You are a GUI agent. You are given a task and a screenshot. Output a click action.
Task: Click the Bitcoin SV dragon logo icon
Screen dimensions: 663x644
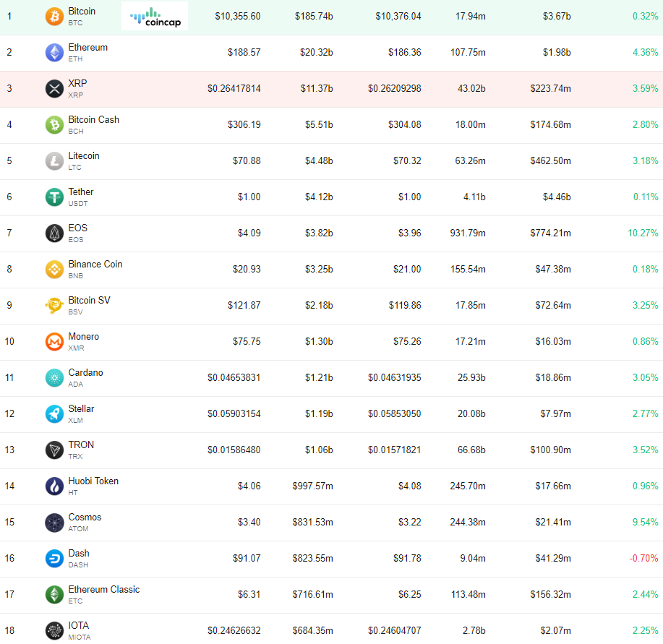pos(54,306)
